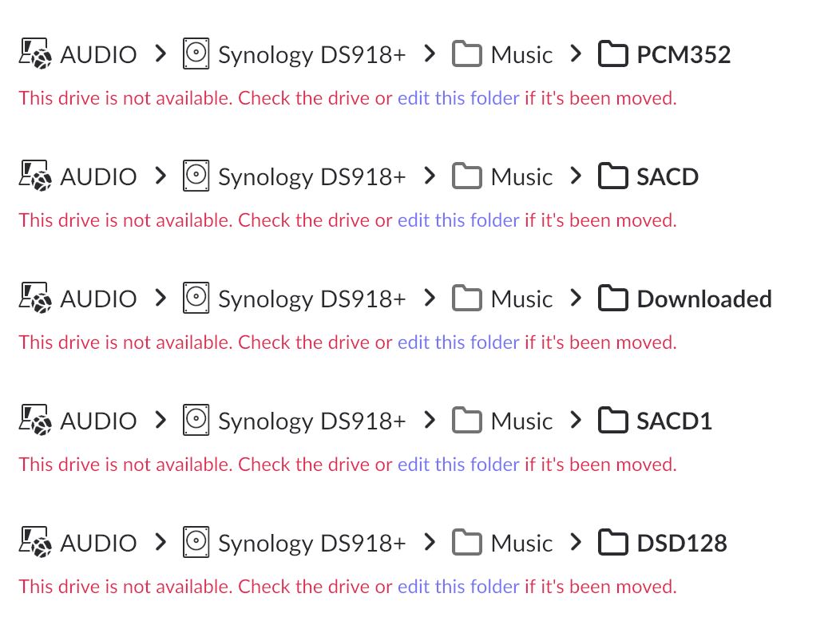This screenshot has width=840, height=625.
Task: Click the DSD128 folder icon
Action: 612,543
